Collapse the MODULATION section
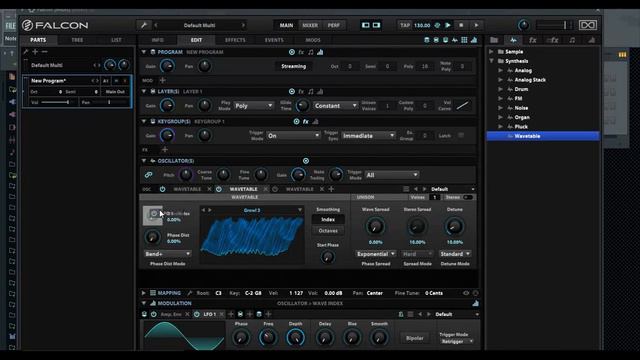Viewport: 640px width, 360px height. pos(144,303)
